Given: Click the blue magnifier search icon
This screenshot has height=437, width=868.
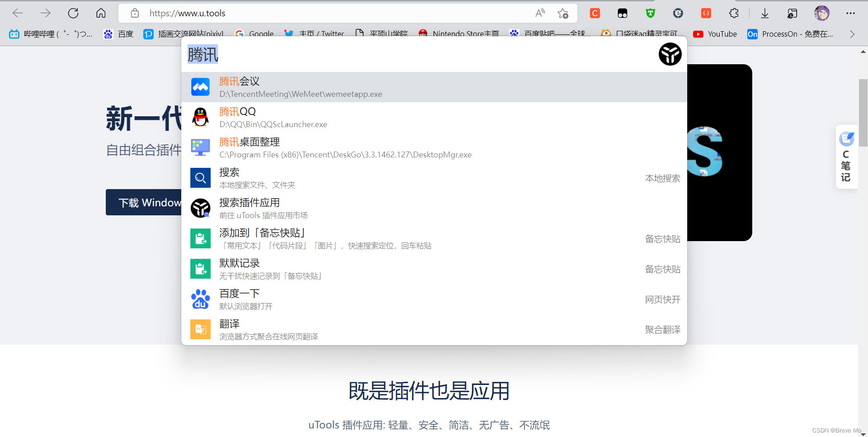Looking at the screenshot, I should [x=200, y=178].
